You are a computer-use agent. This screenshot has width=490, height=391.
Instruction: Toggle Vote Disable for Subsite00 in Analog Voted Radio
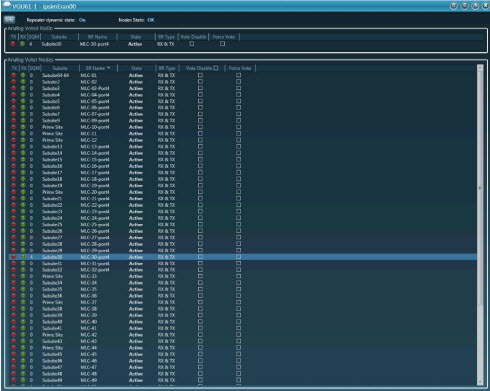192,44
